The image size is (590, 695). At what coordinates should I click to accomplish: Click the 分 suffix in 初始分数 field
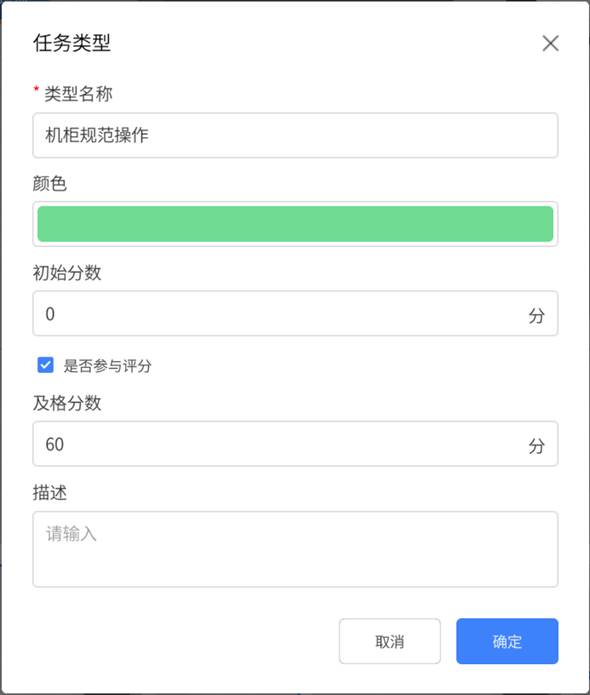[536, 315]
